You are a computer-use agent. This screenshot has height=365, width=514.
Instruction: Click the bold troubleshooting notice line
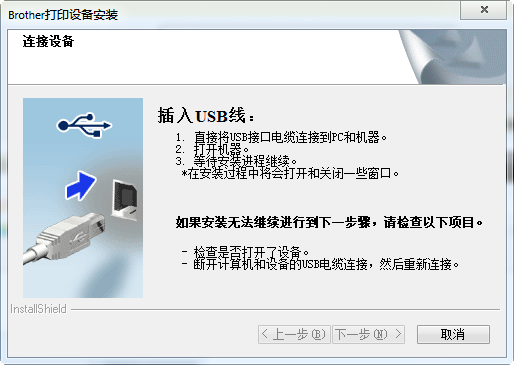(329, 222)
